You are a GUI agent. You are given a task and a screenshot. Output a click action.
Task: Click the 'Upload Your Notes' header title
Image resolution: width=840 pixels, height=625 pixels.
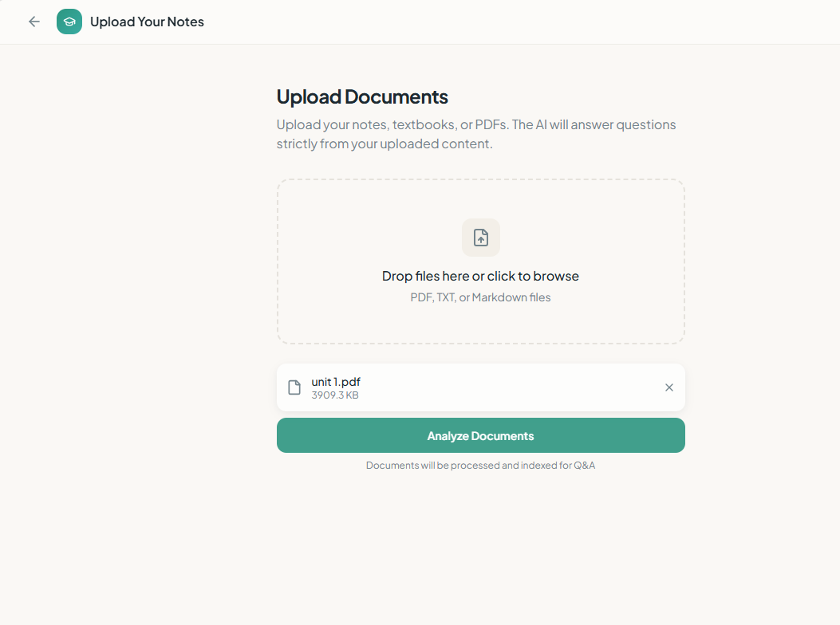147,22
